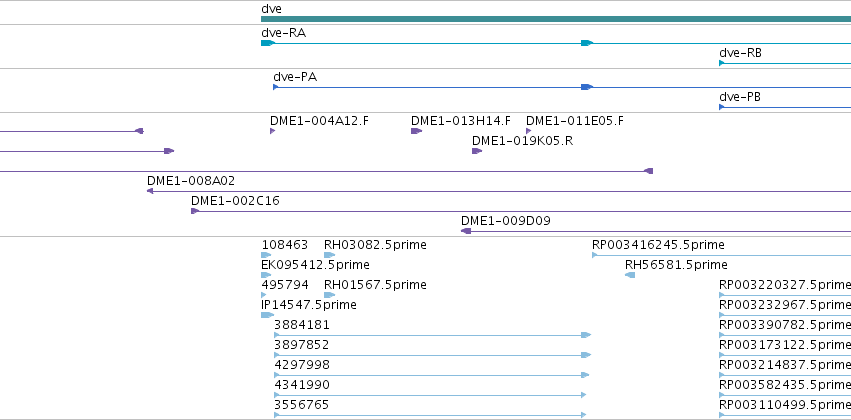The image size is (851, 420).
Task: Click the EK095412.5prime label
Action: 315,265
